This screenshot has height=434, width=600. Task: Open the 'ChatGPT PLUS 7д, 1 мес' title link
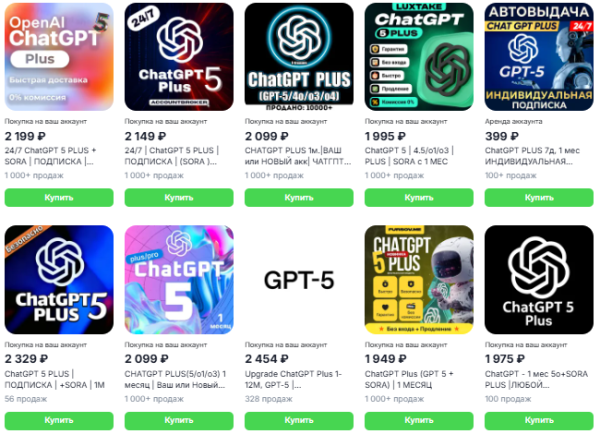533,156
